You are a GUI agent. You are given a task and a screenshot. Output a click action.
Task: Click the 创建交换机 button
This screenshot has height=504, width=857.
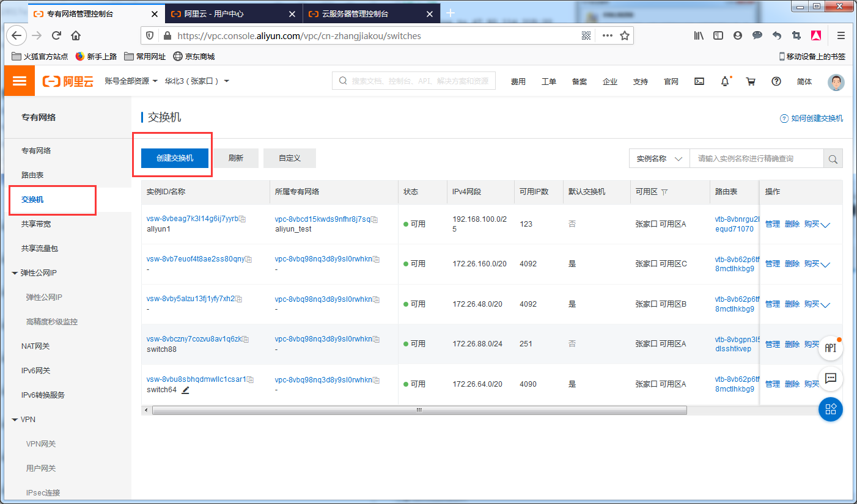pyautogui.click(x=175, y=158)
